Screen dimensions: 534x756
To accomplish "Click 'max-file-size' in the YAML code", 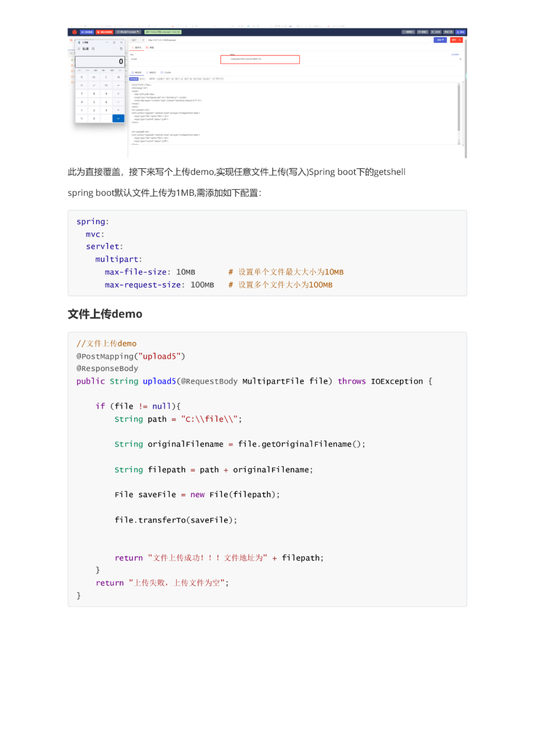I will [x=135, y=272].
